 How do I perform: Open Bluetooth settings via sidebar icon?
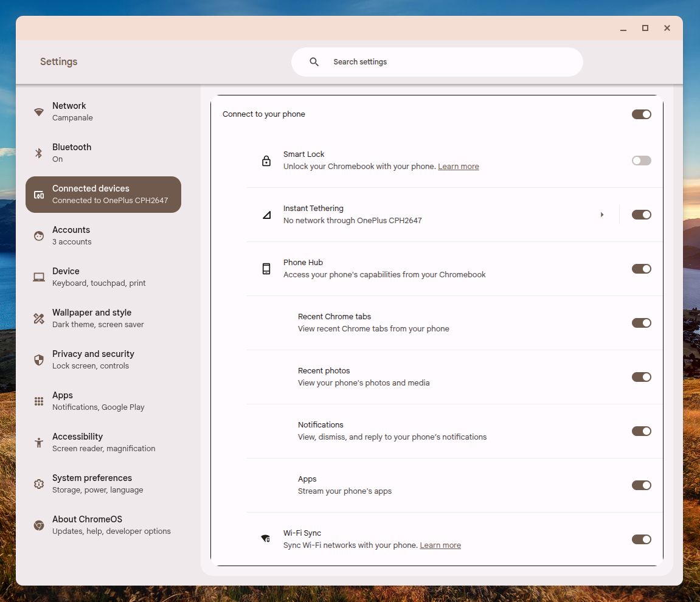point(38,153)
